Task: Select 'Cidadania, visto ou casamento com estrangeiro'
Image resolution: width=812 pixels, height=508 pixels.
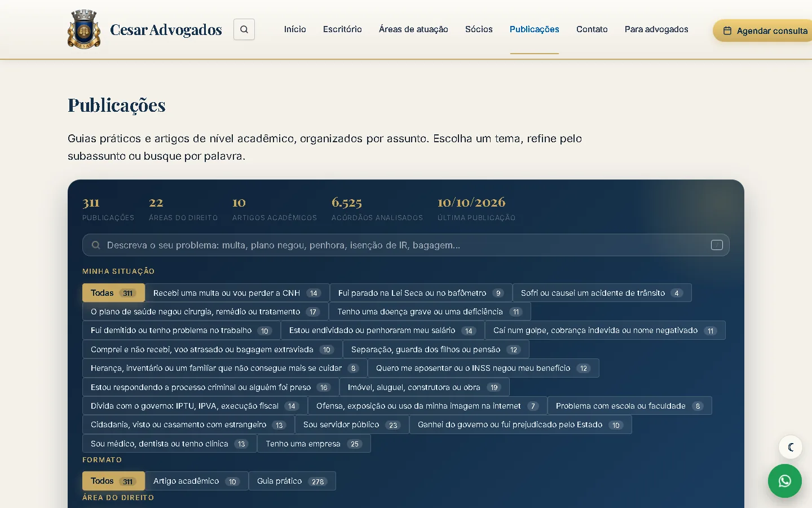Action: pyautogui.click(x=188, y=424)
